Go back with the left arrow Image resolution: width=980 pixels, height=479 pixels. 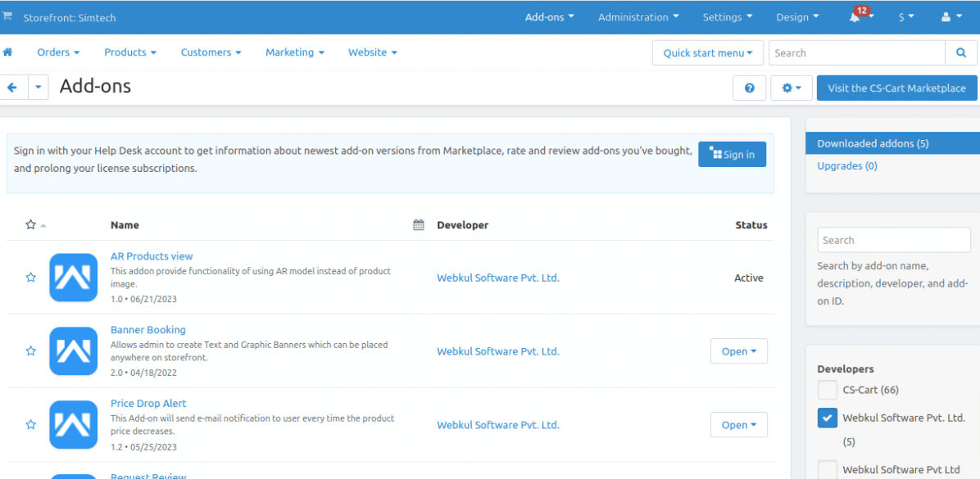point(11,88)
